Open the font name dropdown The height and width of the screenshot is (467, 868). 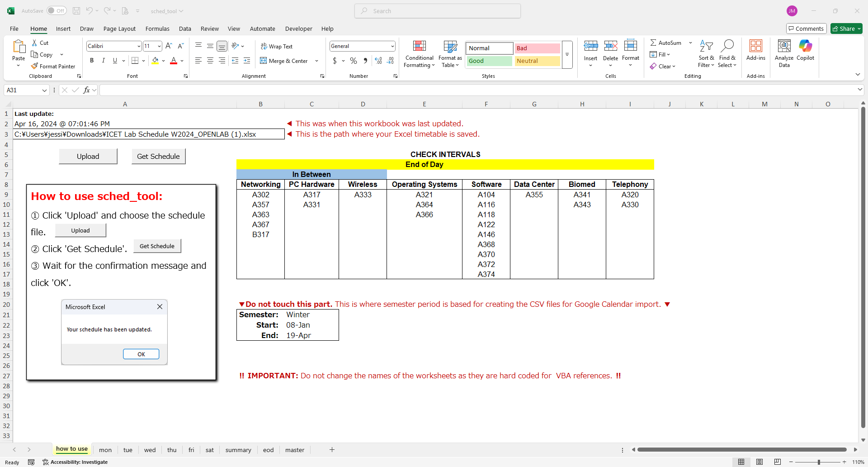[x=138, y=46]
